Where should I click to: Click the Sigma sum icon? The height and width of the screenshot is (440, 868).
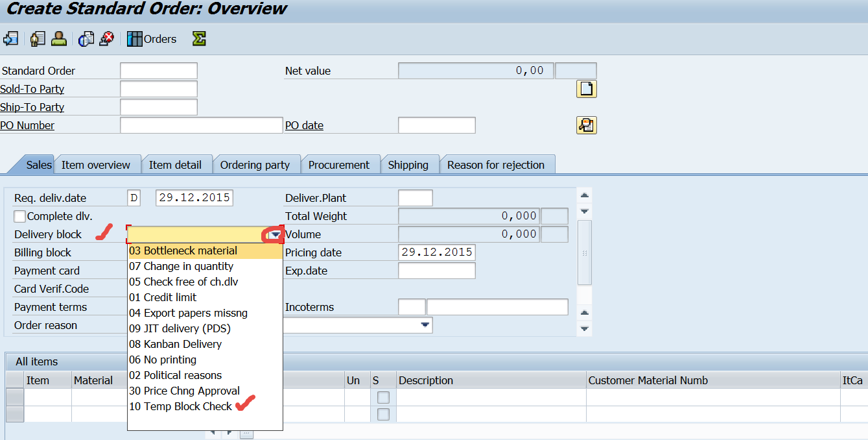tap(199, 39)
